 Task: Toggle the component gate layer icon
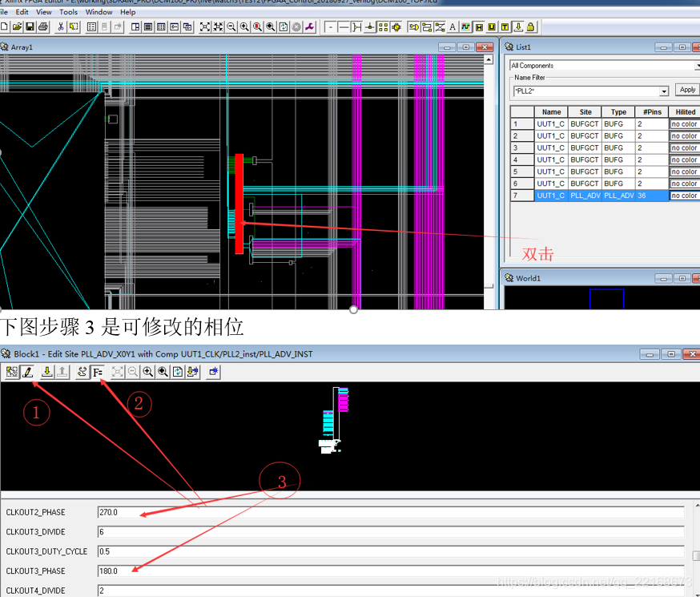414,26
